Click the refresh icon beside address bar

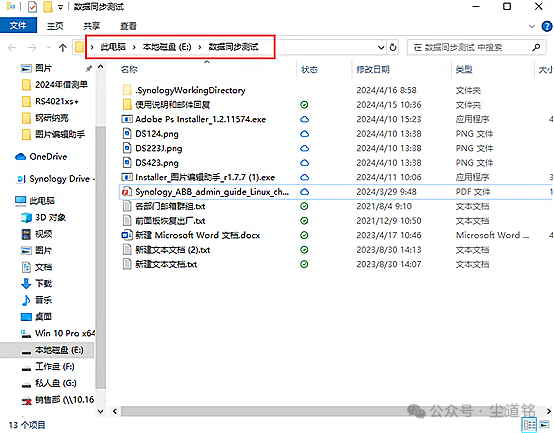393,47
